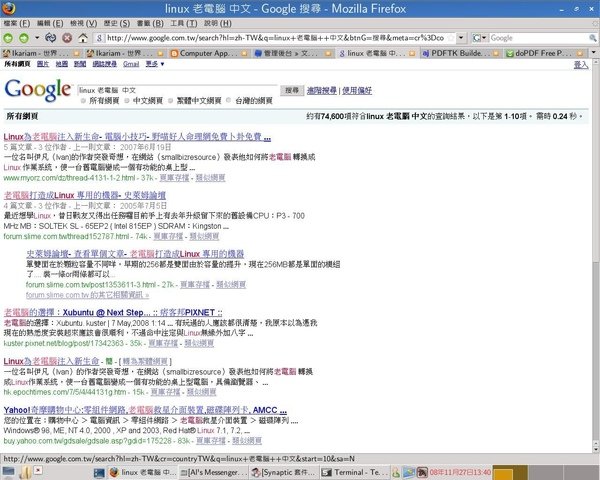
Task: Open the 進階搜尋 advanced search link
Action: point(321,90)
